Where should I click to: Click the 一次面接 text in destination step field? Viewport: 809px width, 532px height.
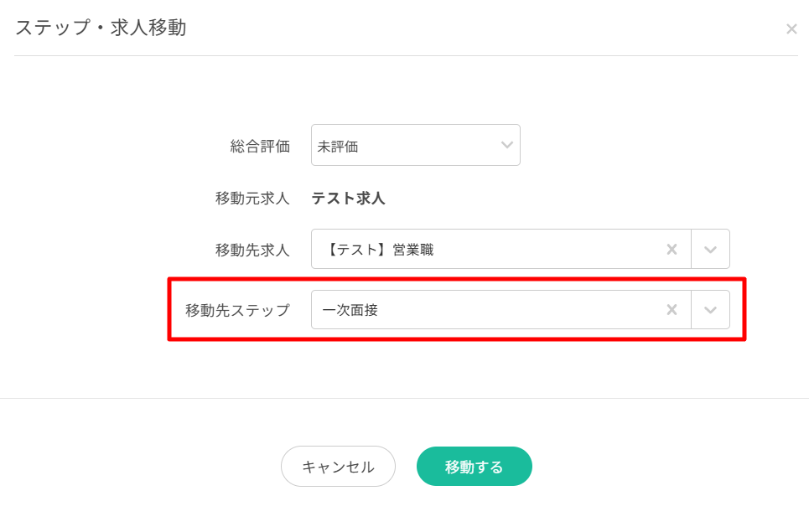pyautogui.click(x=350, y=310)
